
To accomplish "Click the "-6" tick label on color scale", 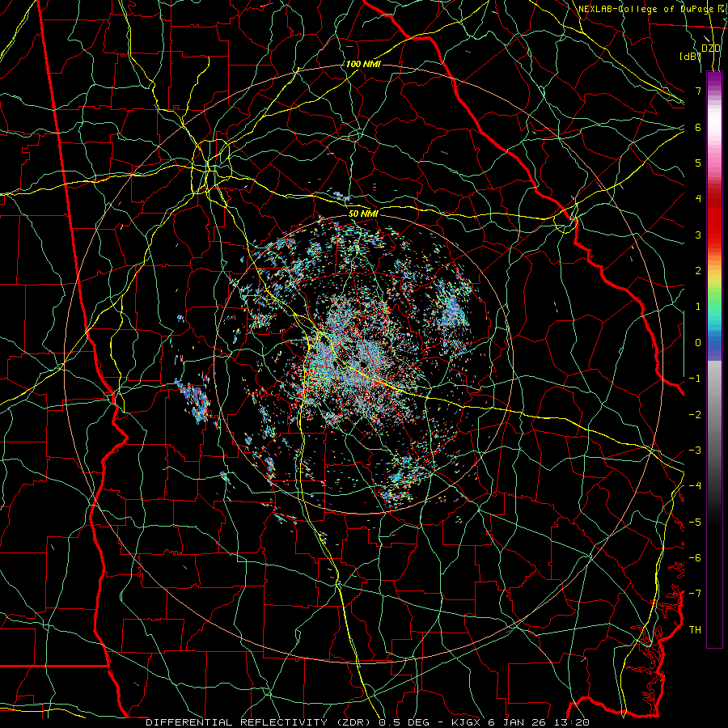I will coord(695,558).
